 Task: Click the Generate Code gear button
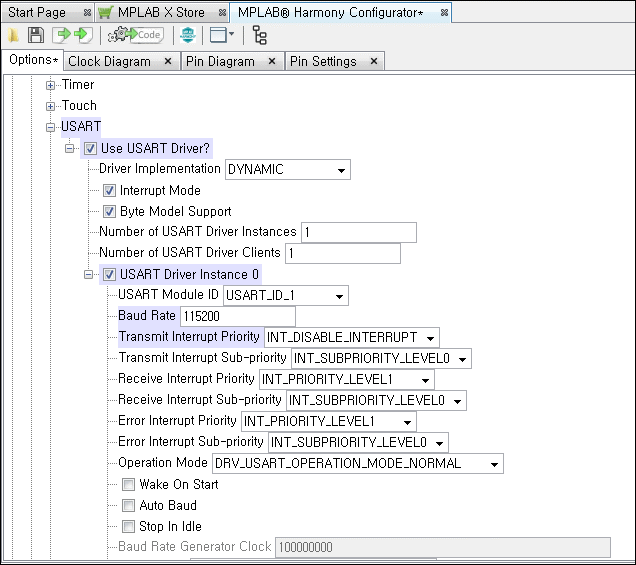pyautogui.click(x=136, y=35)
